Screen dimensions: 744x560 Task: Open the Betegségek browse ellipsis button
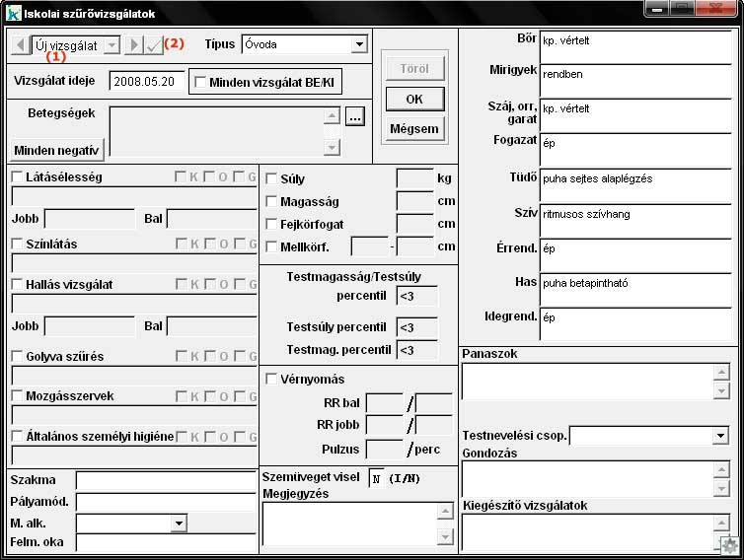coord(355,116)
